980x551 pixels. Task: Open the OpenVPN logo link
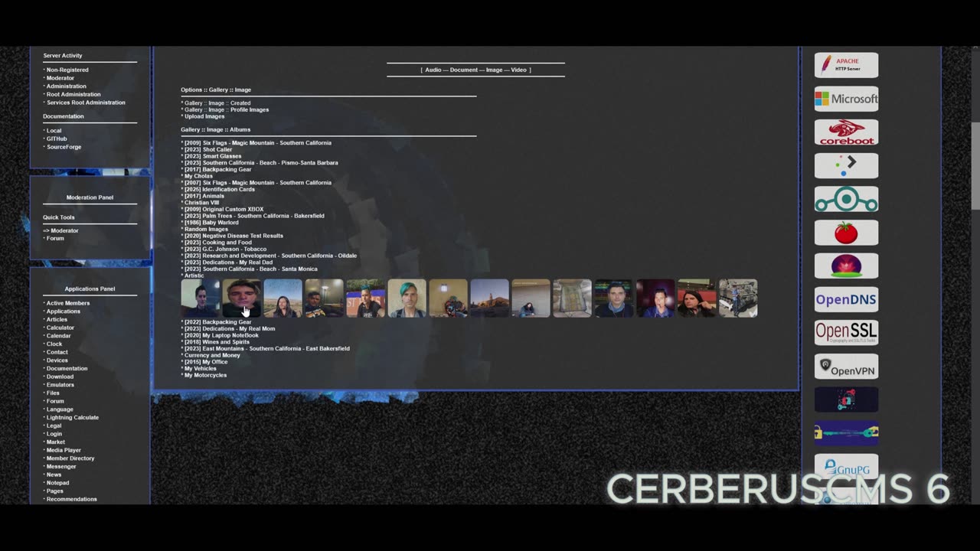pos(846,367)
